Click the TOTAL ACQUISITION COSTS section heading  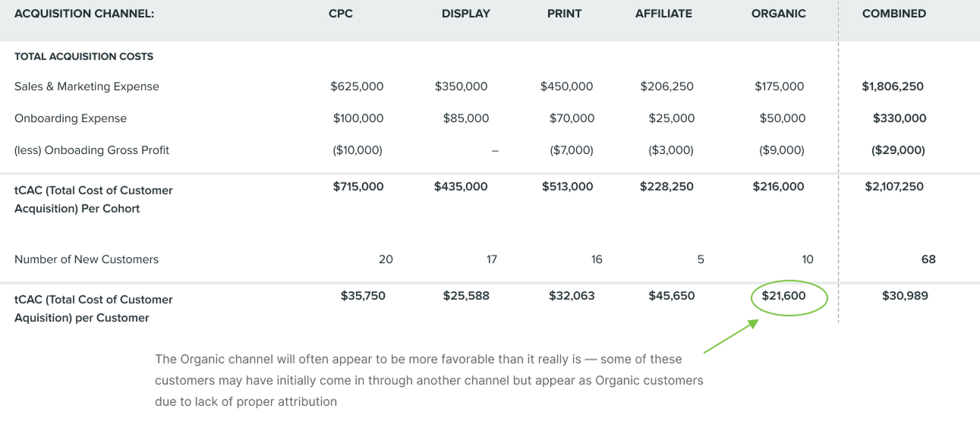(84, 56)
